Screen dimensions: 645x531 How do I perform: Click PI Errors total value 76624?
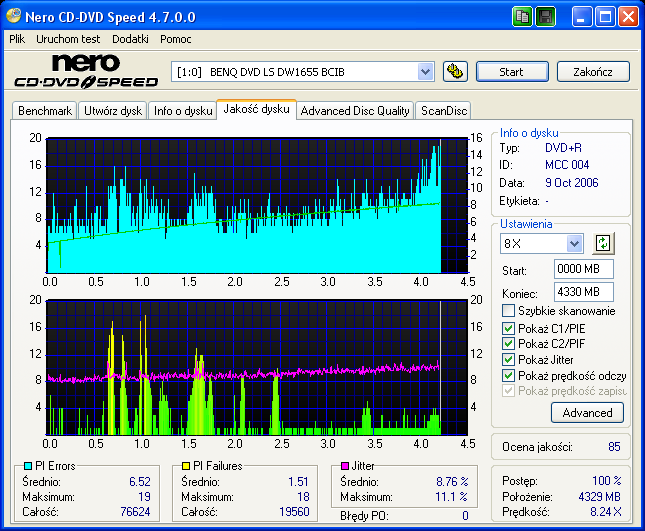(135, 512)
